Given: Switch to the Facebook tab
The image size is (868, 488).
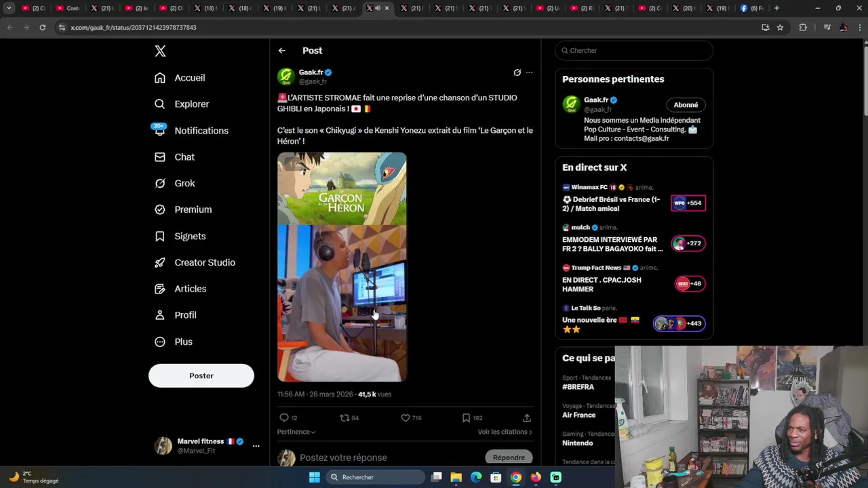Looking at the screenshot, I should (752, 8).
